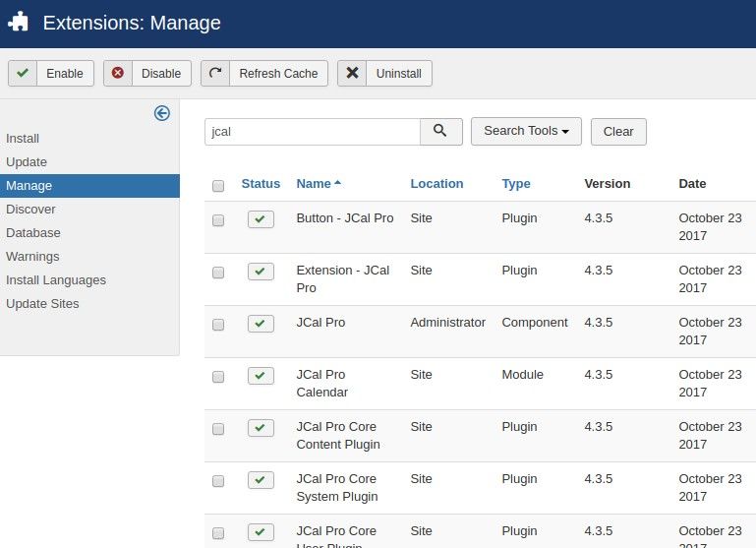This screenshot has height=548, width=756.
Task: Open Install Languages in the sidebar
Action: (56, 280)
